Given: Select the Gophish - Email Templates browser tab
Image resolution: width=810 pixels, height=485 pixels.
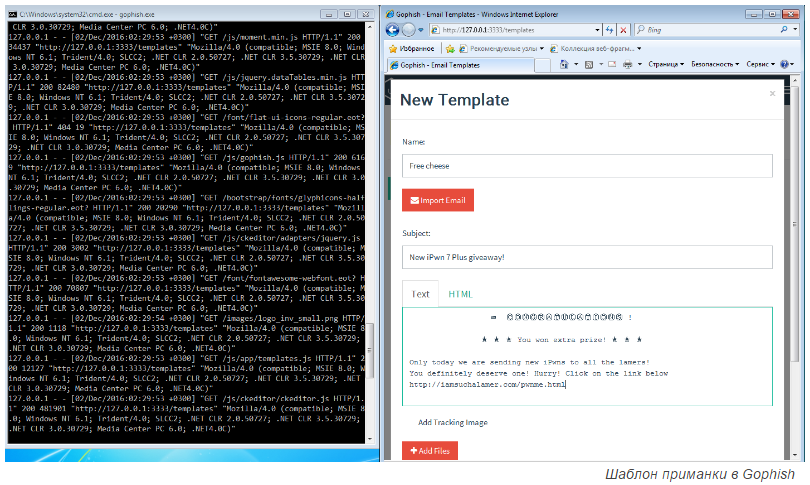Looking at the screenshot, I should tap(460, 65).
